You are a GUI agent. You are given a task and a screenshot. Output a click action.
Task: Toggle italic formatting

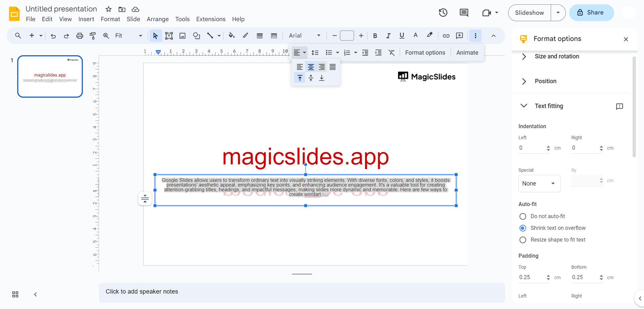click(388, 36)
